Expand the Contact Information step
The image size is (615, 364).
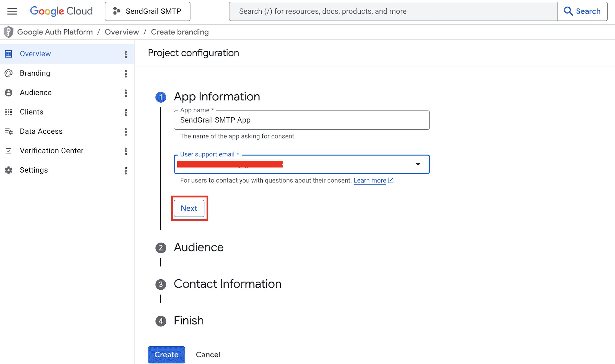(x=227, y=284)
